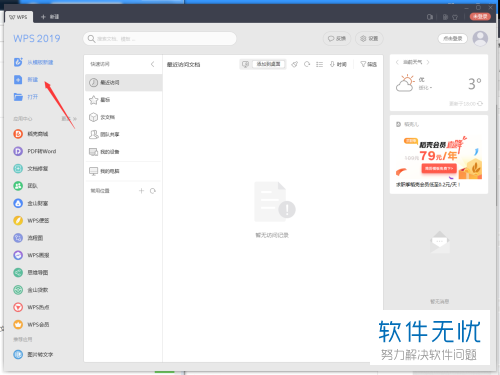This screenshot has height=375, width=500.
Task: Add common location with plus icon
Action: pyautogui.click(x=141, y=191)
